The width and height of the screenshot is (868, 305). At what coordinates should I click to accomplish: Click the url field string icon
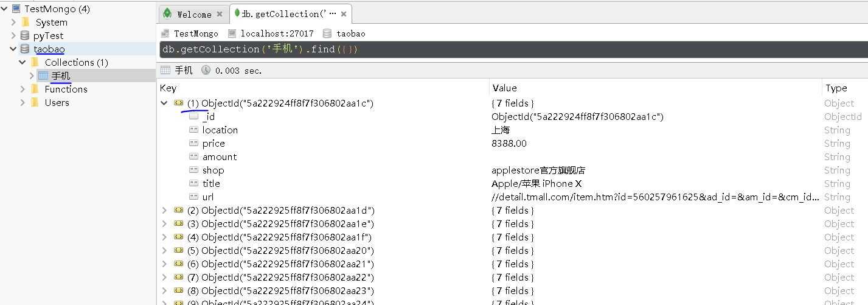pos(193,197)
